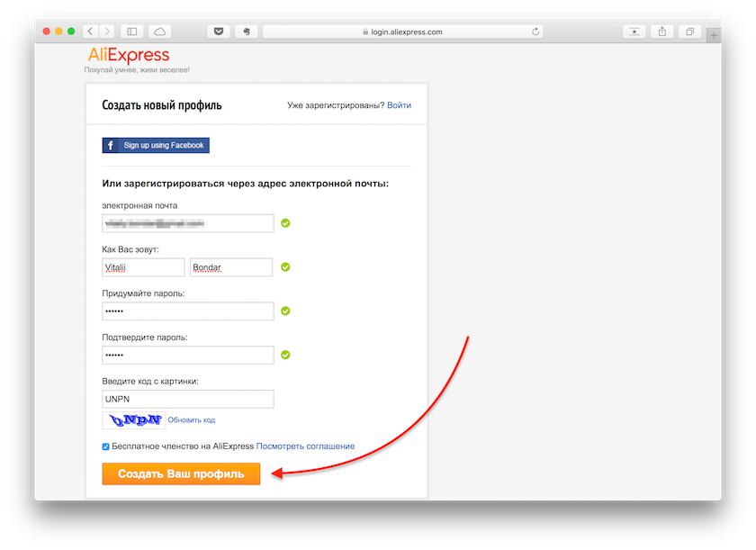The height and width of the screenshot is (550, 756).
Task: Click Создать Ваш профиль button
Action: [x=181, y=473]
